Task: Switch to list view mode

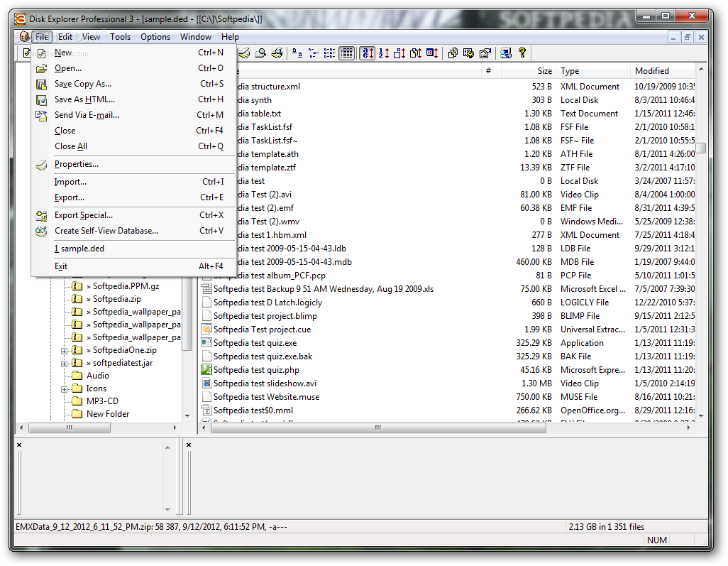Action: (x=330, y=53)
